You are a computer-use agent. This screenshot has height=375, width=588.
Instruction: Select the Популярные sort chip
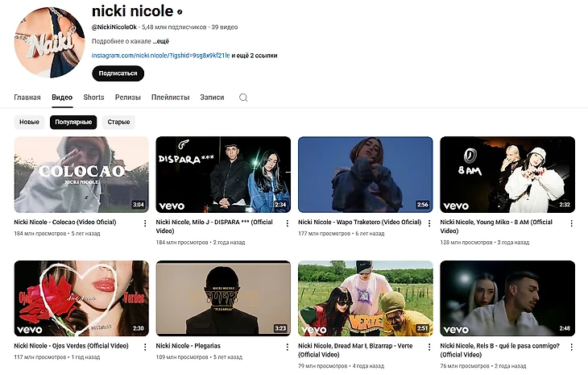73,122
